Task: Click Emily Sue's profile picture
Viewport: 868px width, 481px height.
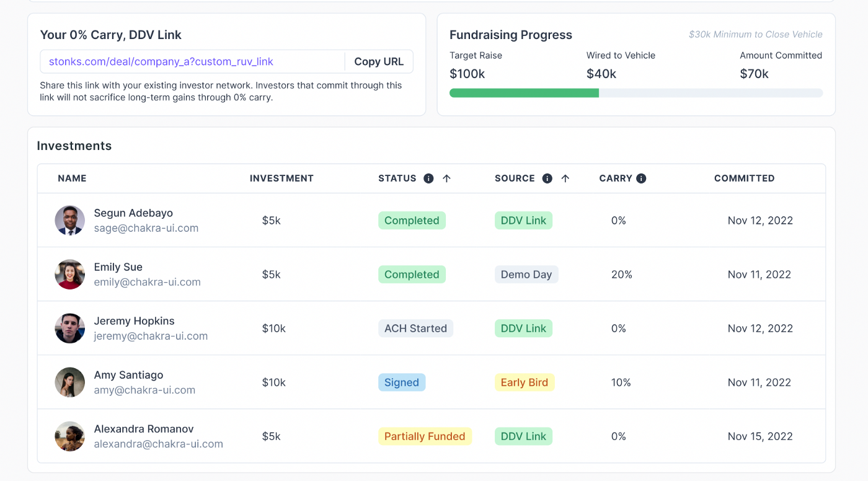Action: click(70, 275)
